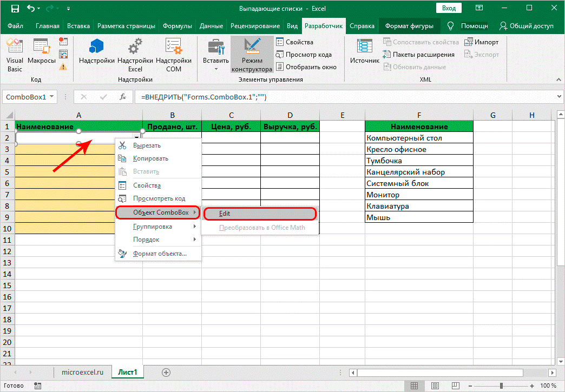Click insert function fx icon
Screen dimensions: 565x392
[123, 97]
